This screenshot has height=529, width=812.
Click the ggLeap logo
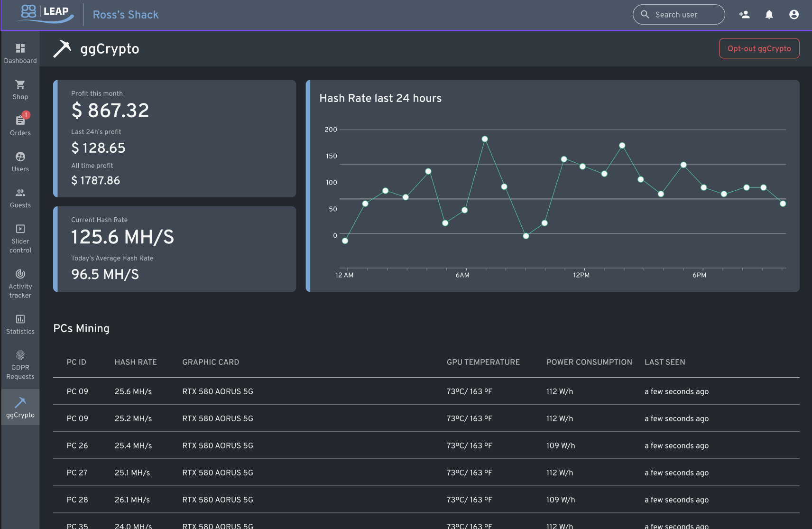pos(45,14)
